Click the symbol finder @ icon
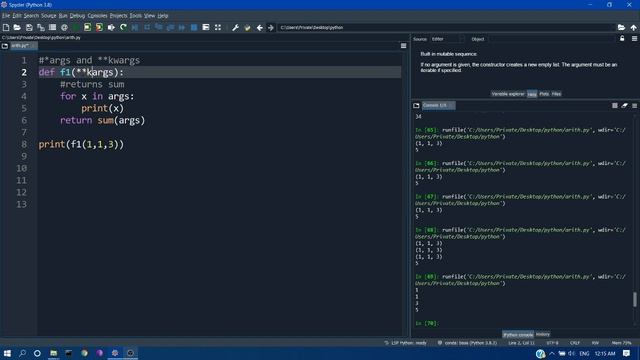Viewport: 640px width, 360px height. (64, 27)
